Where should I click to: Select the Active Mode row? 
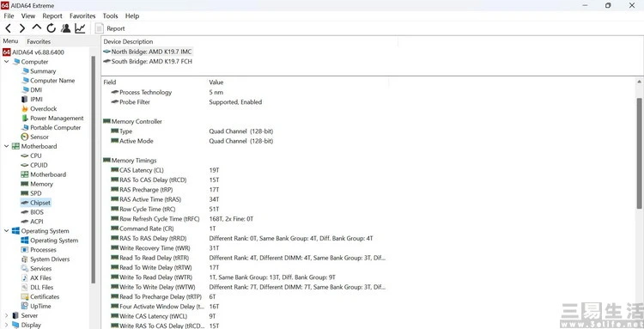coord(191,141)
